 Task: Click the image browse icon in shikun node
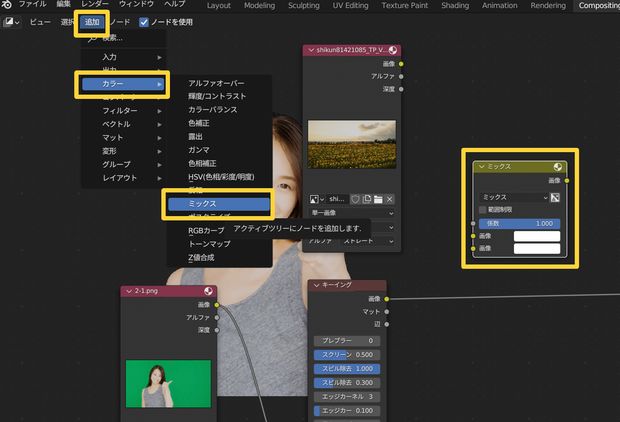317,199
